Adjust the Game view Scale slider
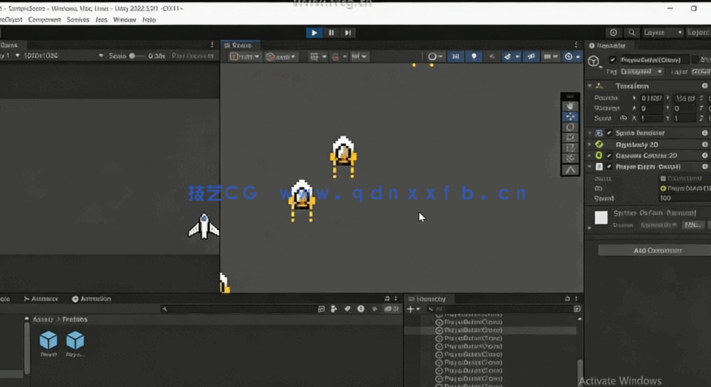The image size is (711, 387). [138, 56]
